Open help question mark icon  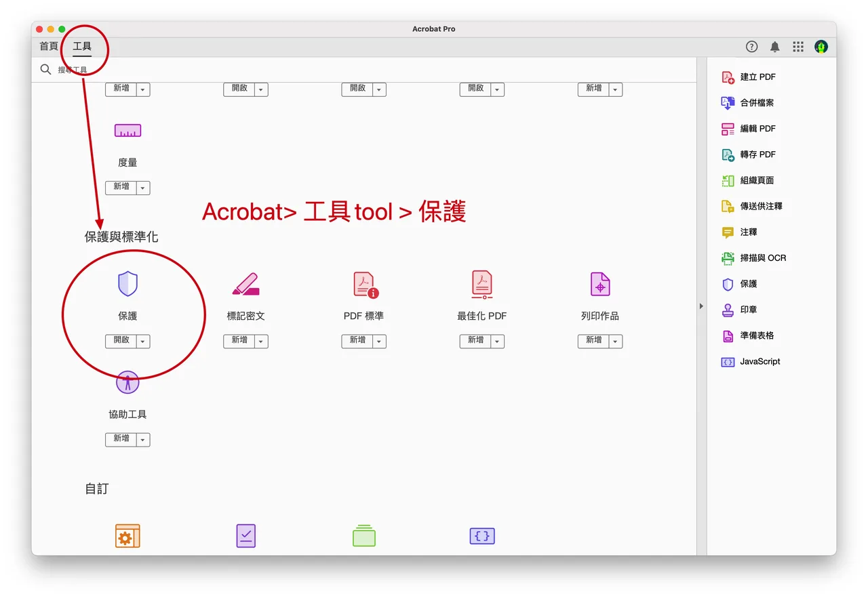click(751, 47)
